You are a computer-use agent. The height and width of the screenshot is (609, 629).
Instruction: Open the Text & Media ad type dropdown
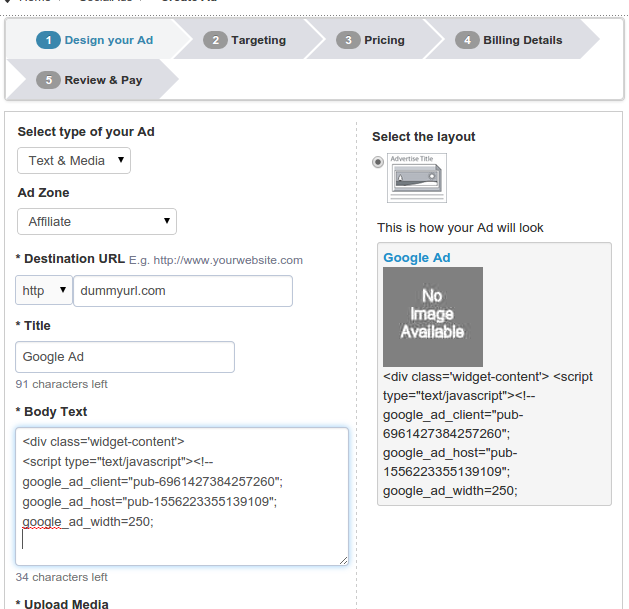(x=74, y=160)
